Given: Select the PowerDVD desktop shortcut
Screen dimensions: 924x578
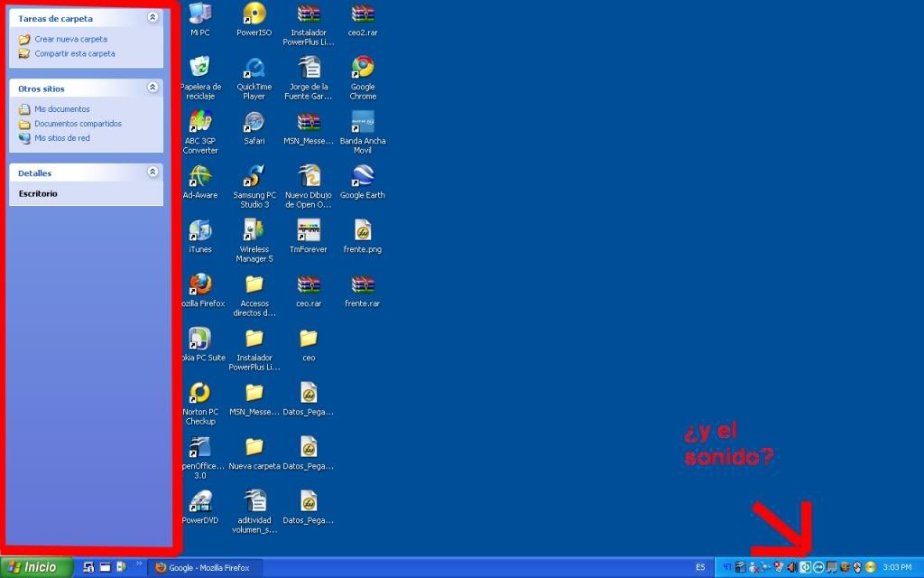Looking at the screenshot, I should pos(200,501).
